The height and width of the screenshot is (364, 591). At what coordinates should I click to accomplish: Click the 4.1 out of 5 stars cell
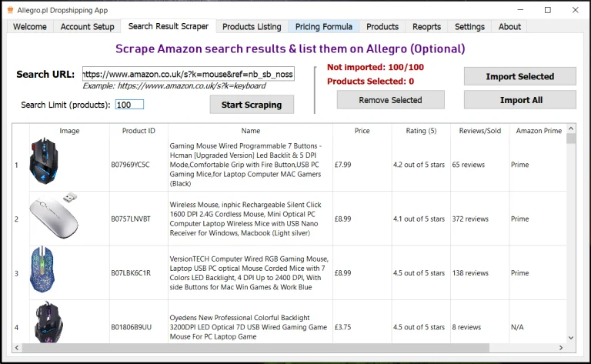(x=421, y=219)
